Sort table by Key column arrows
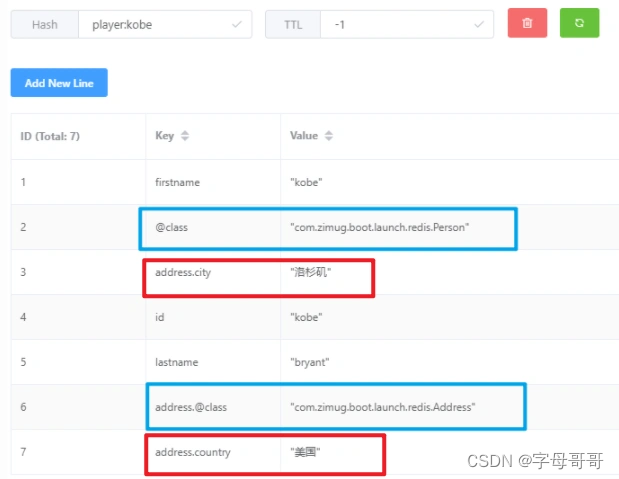619x479 pixels. [x=185, y=136]
